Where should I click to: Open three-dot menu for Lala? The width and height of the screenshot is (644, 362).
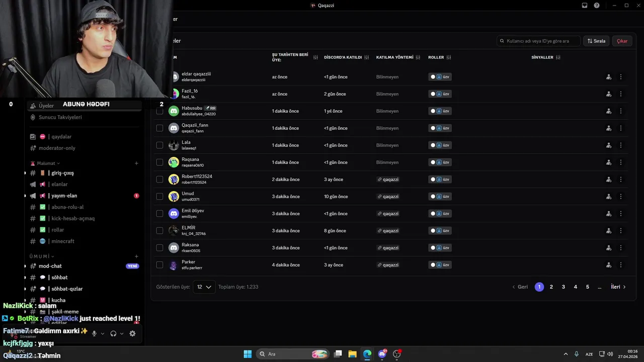[621, 145]
